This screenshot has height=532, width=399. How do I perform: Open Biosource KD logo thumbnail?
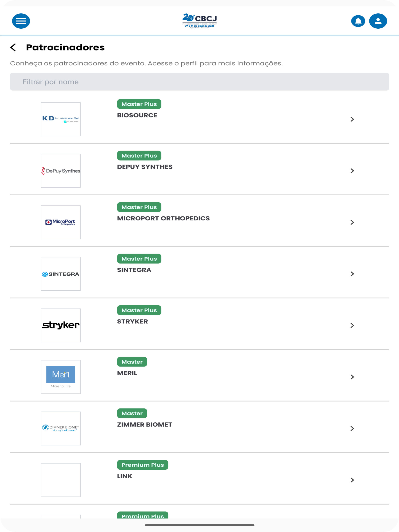[61, 119]
